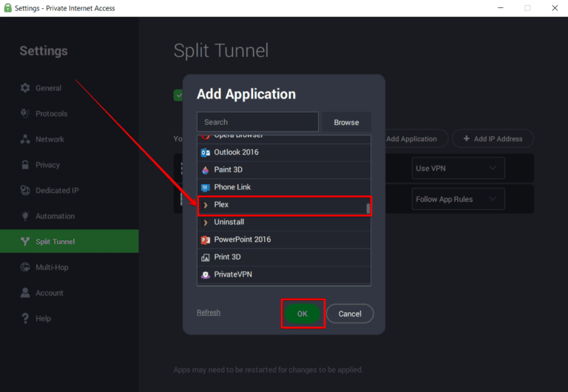Click the application list scrollbar thumb

368,209
